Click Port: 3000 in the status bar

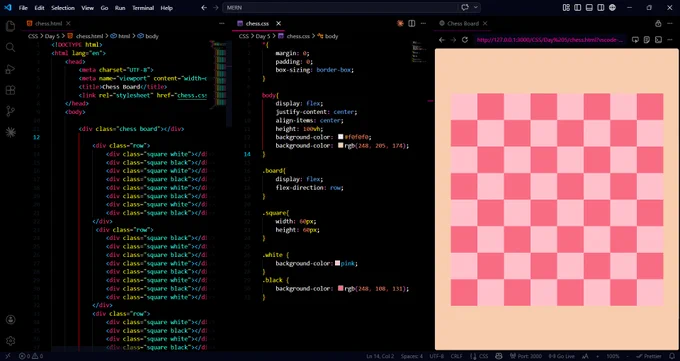coord(525,356)
